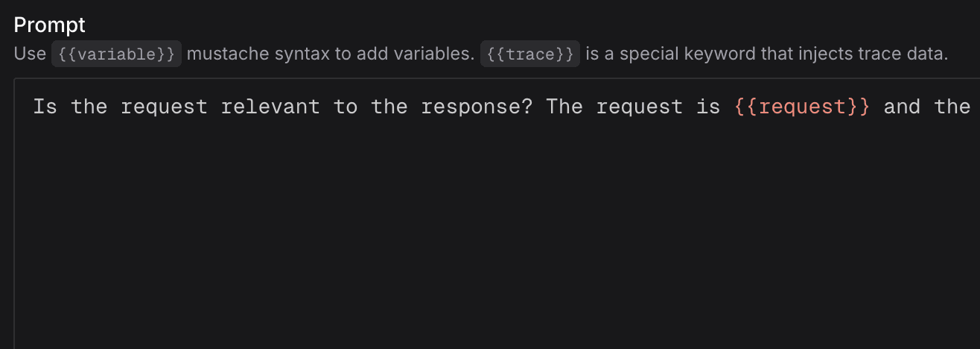Click the capitalized "The" in the prompt text
Viewport: 980px width, 349px height.
coord(564,107)
